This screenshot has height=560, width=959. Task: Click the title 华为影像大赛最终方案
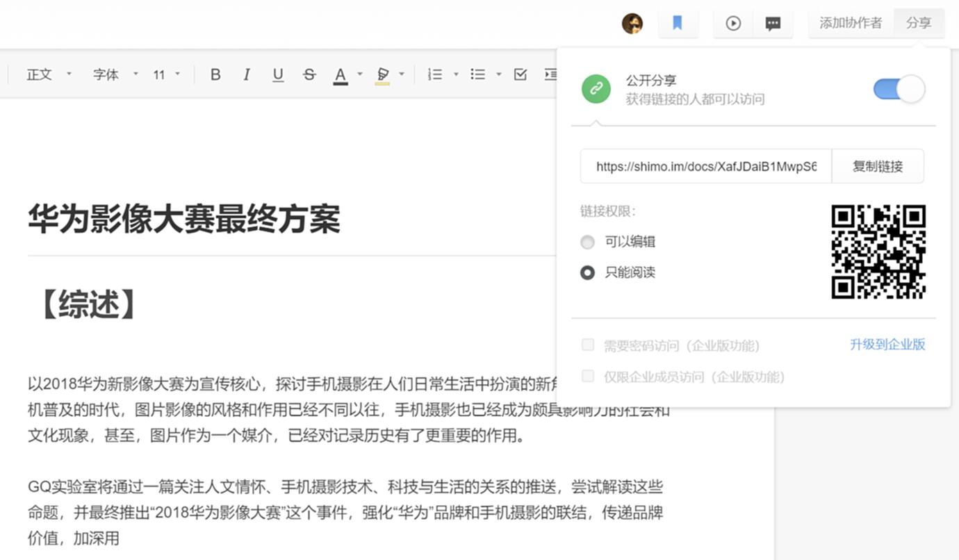coord(184,218)
